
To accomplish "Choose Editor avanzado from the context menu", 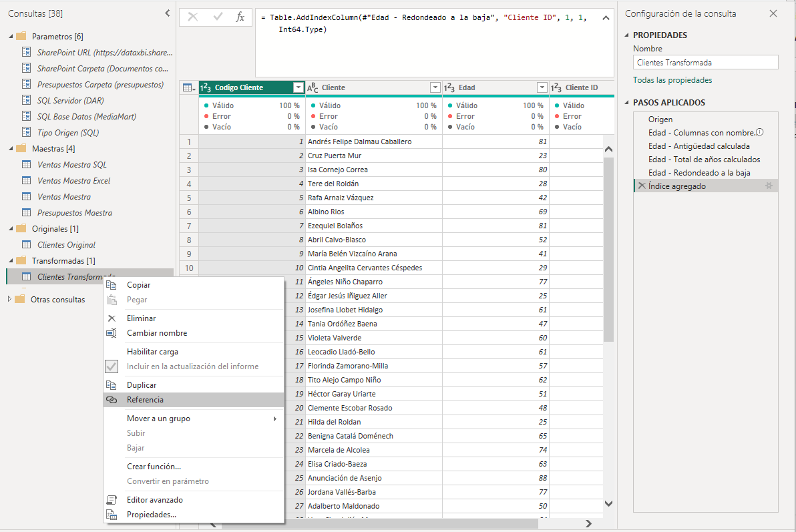I will click(x=155, y=499).
